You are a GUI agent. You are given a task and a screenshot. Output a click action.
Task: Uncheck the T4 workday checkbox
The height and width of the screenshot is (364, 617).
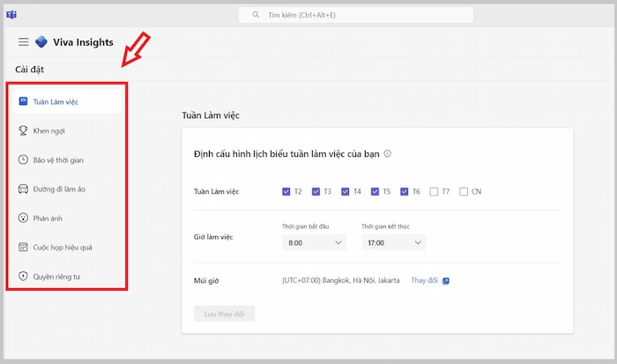[x=346, y=191]
